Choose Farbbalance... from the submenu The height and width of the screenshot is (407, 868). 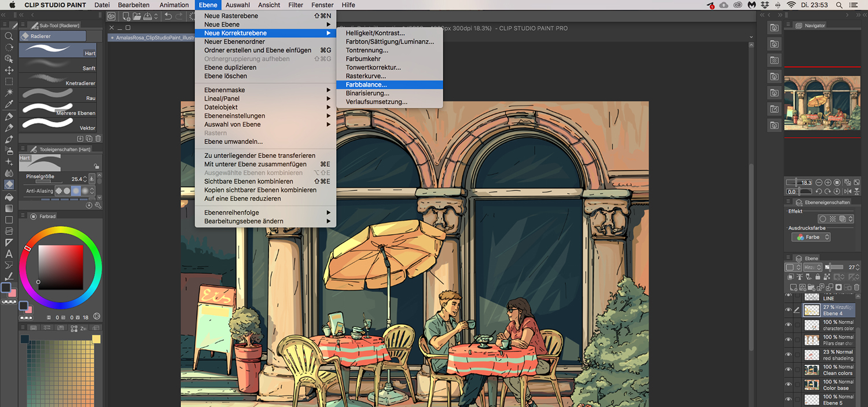pos(366,85)
